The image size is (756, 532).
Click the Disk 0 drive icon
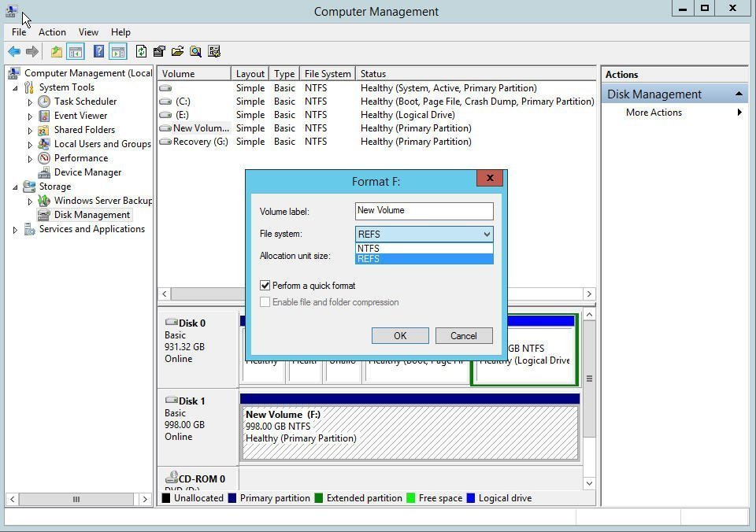point(171,322)
